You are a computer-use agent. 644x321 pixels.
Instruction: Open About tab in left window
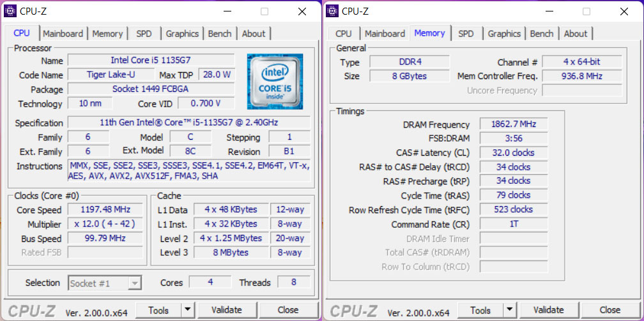pyautogui.click(x=254, y=34)
